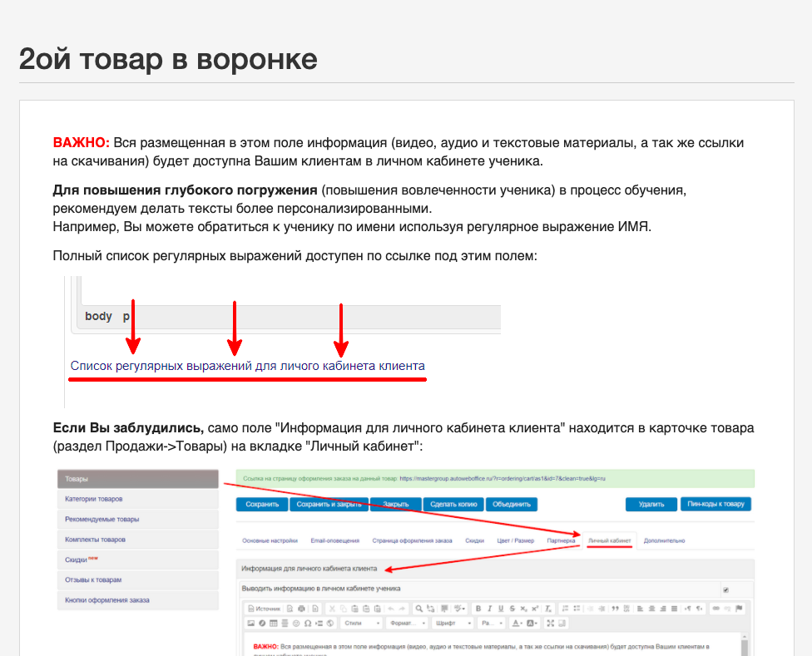The width and height of the screenshot is (812, 656).
Task: Insert special character with Omega icon
Action: [308, 623]
